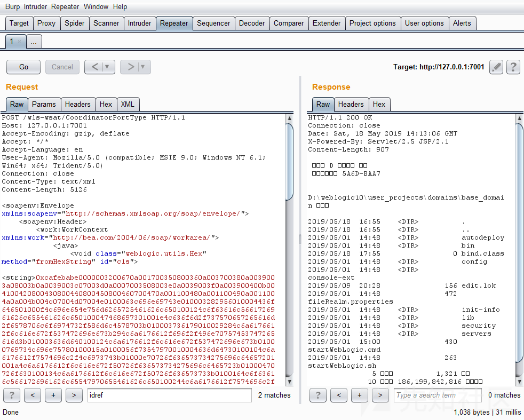Select the request Hex tab

(106, 104)
